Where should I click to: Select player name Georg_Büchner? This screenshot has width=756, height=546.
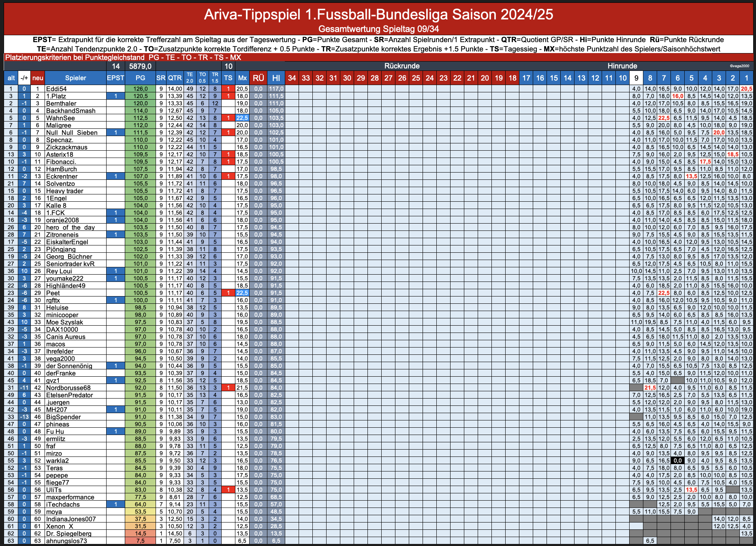pos(69,256)
